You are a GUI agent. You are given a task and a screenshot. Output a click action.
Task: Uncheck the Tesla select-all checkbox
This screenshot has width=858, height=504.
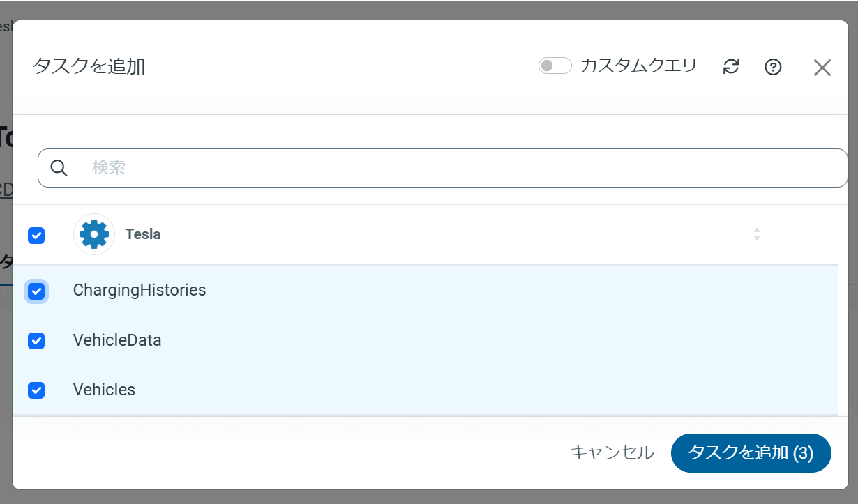[x=36, y=235]
